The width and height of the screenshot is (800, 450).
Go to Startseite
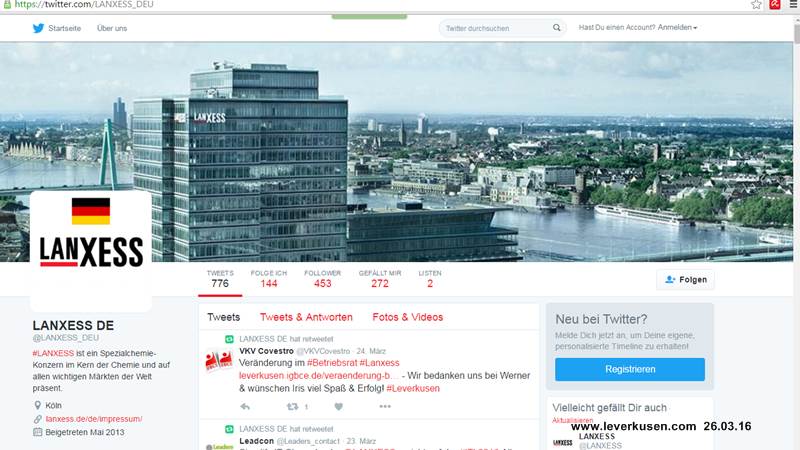point(65,28)
